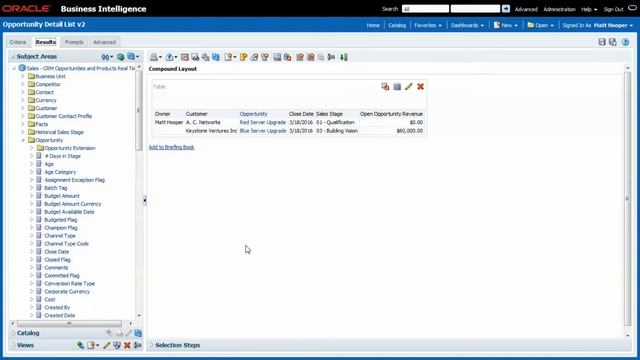Click the New Calculated Item toolbar icon
Screen dimensions: 640x360
coord(254,57)
